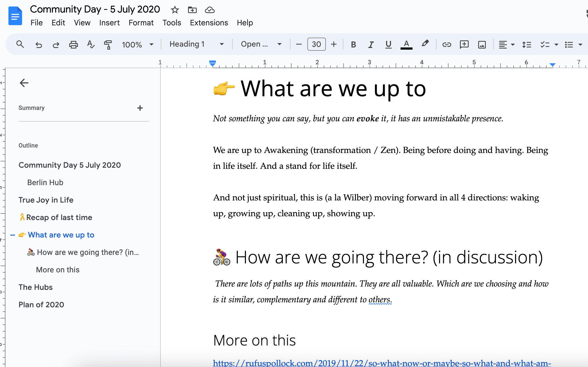
Task: Open the 100% zoom dropdown
Action: tap(138, 44)
